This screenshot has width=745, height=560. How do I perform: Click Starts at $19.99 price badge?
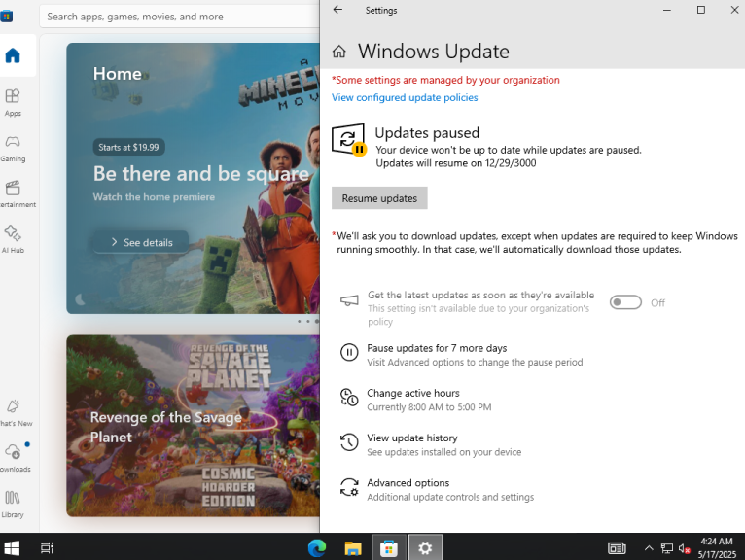[x=128, y=147]
